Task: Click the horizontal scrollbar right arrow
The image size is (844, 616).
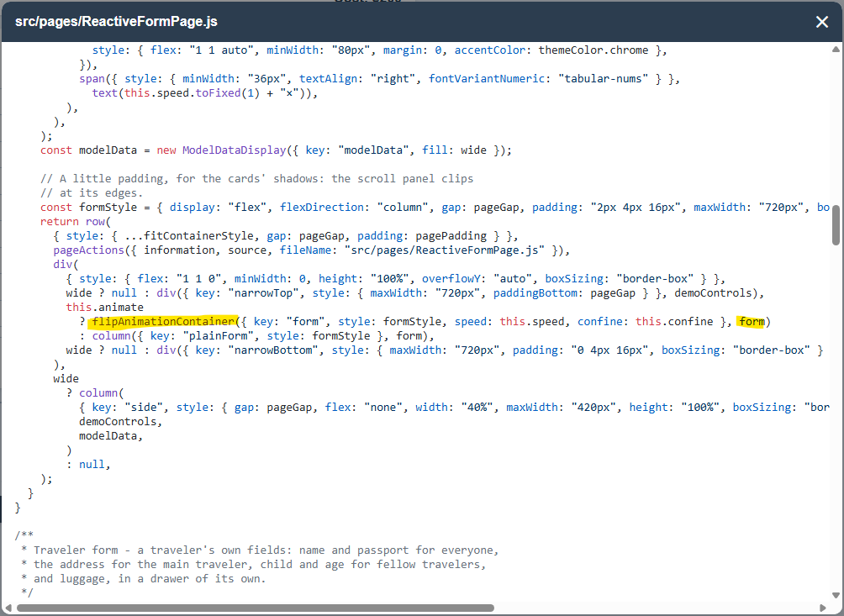Action: coord(822,608)
